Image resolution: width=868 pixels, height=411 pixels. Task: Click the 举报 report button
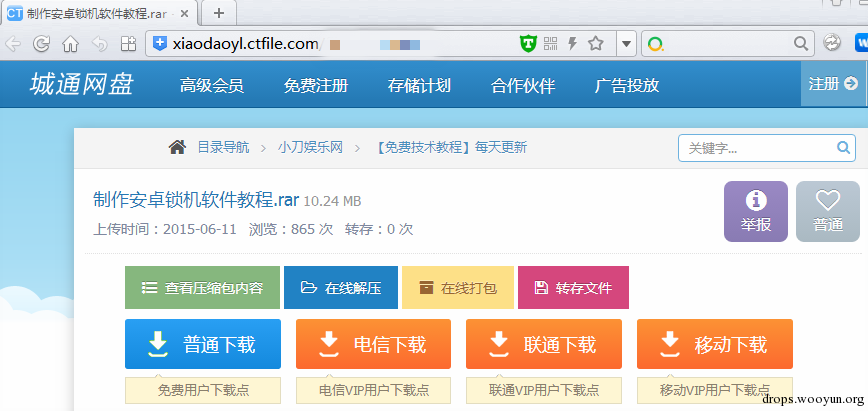tap(755, 212)
